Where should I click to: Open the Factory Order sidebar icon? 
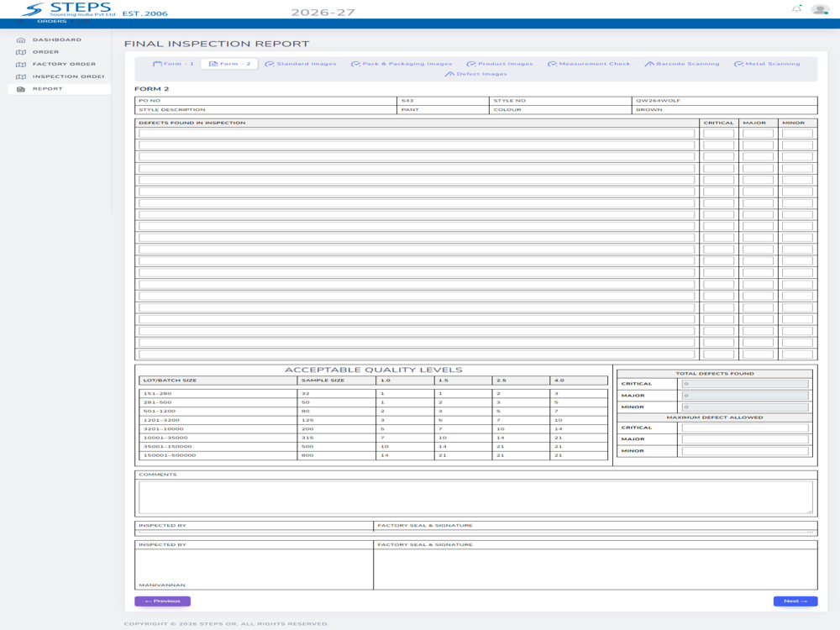[x=21, y=65]
